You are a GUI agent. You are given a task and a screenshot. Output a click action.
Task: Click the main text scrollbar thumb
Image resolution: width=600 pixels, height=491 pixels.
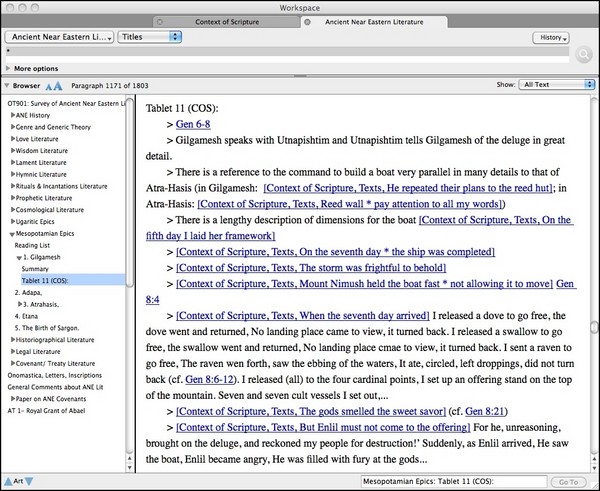coord(594,327)
